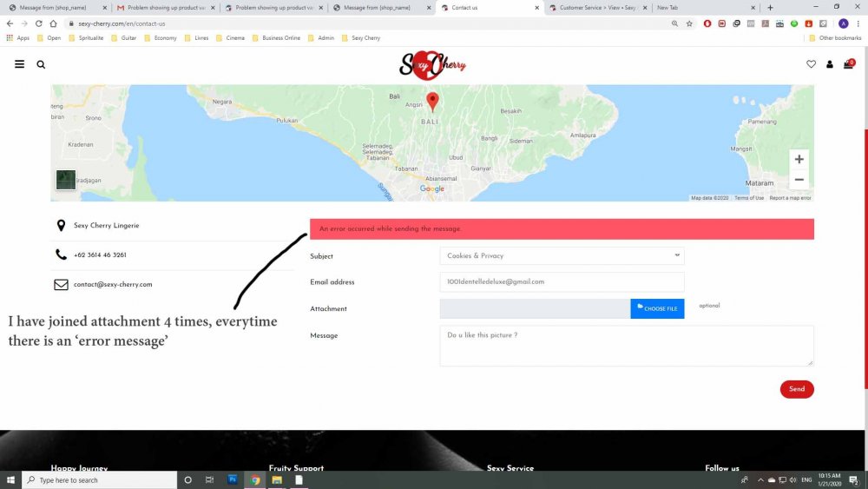Open Cortana circle on taskbar
This screenshot has height=489, width=868.
click(187, 480)
